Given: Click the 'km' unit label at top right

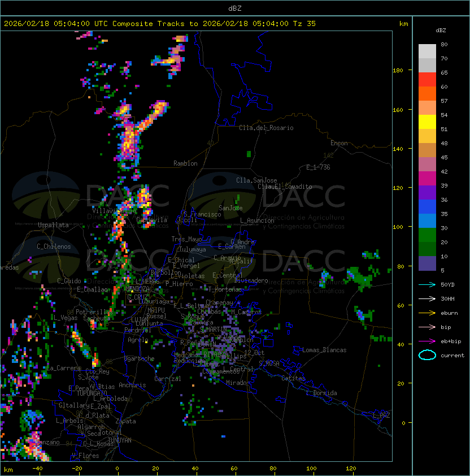Looking at the screenshot, I should (404, 24).
